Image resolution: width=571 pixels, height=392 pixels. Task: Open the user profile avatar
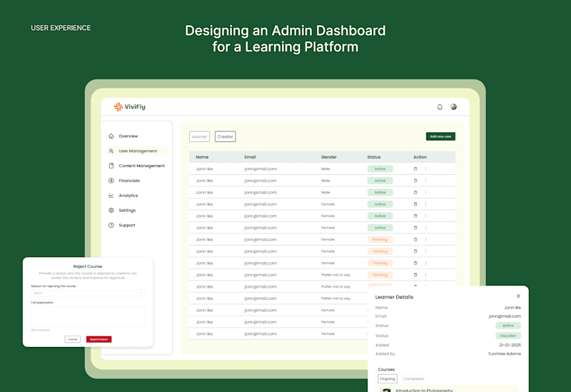453,106
